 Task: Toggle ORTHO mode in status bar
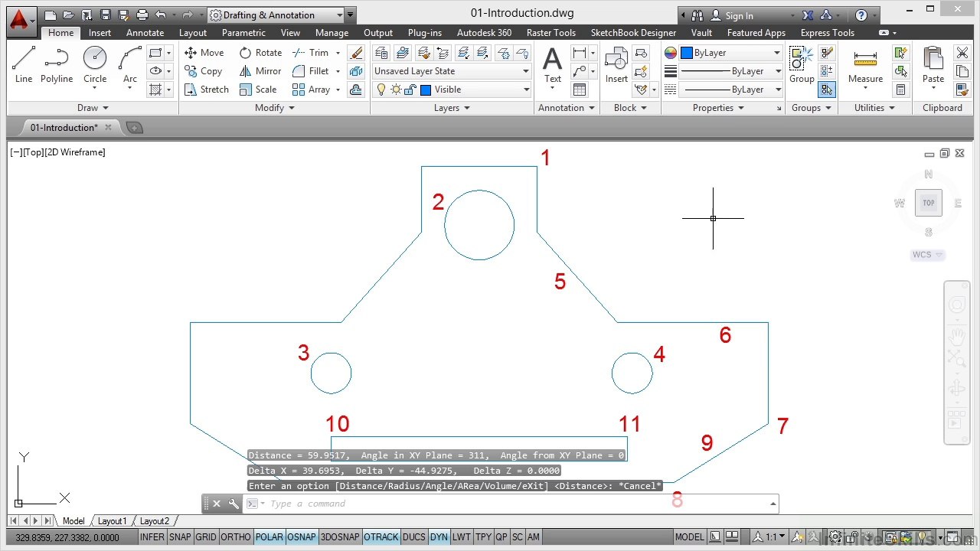point(236,537)
